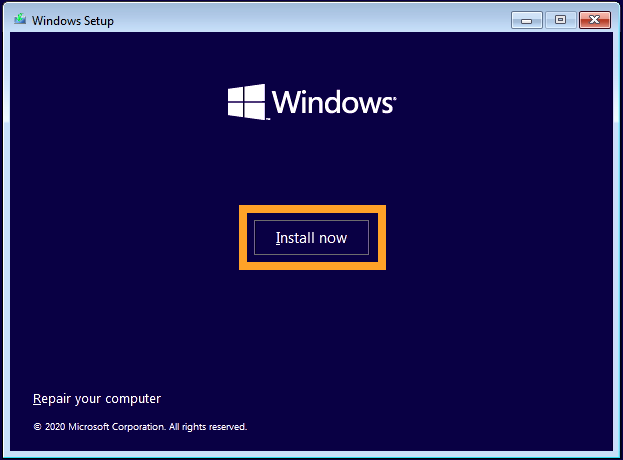Image resolution: width=623 pixels, height=460 pixels.
Task: Click the empty title bar area
Action: (x=300, y=19)
